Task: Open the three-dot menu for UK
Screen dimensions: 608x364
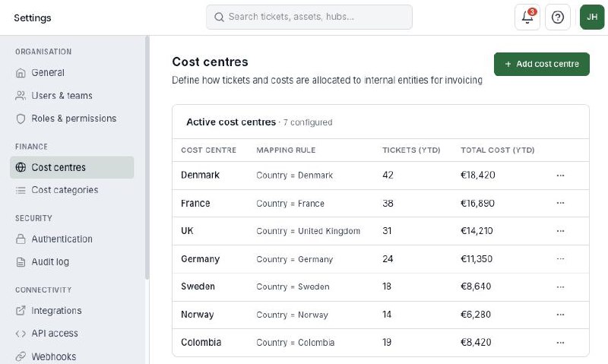Action: pos(561,231)
